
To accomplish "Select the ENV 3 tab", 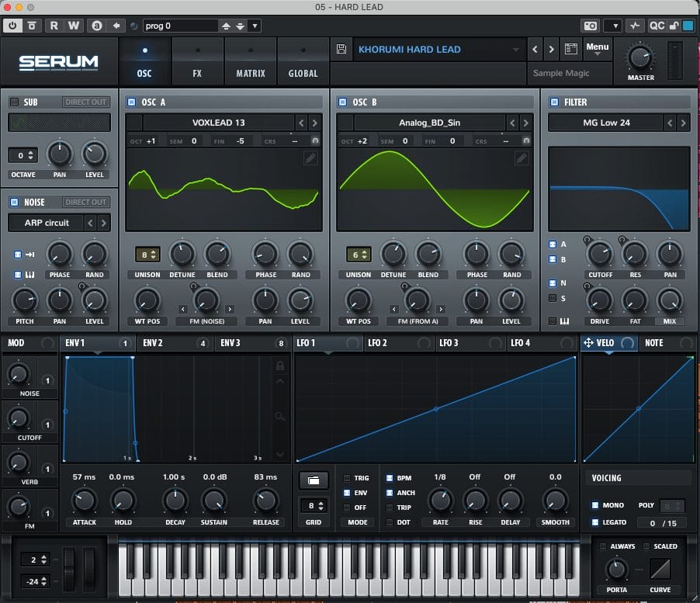I will click(252, 343).
